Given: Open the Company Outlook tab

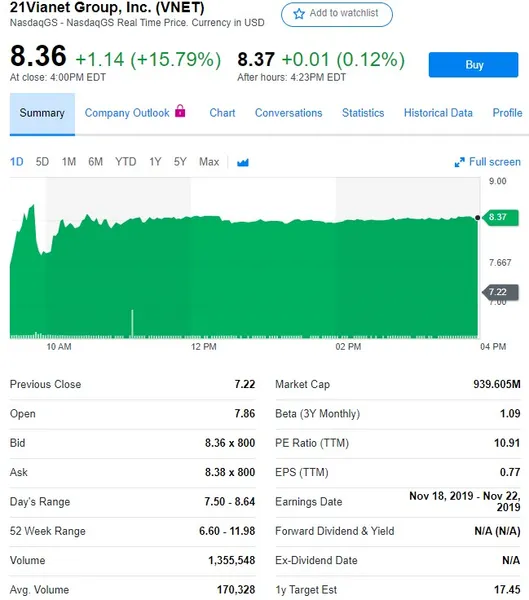Looking at the screenshot, I should 127,113.
